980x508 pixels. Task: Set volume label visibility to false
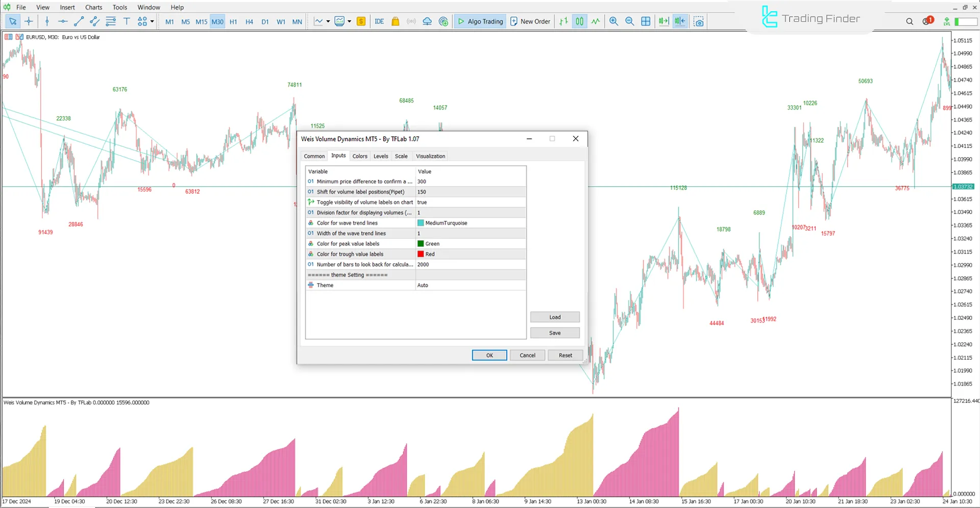point(470,202)
